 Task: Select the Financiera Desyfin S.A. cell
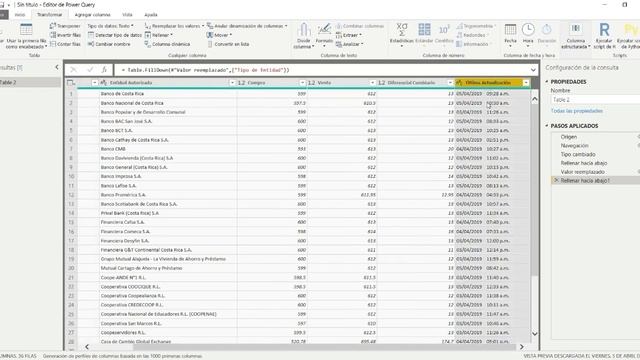pyautogui.click(x=168, y=241)
